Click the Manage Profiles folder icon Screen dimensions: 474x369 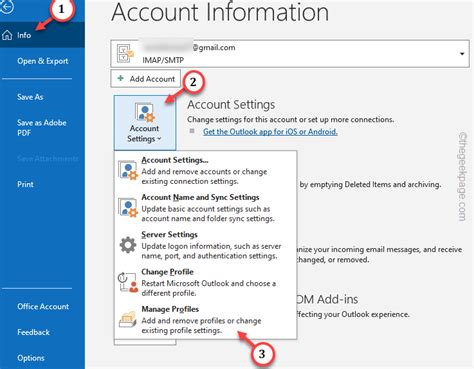[x=128, y=320]
